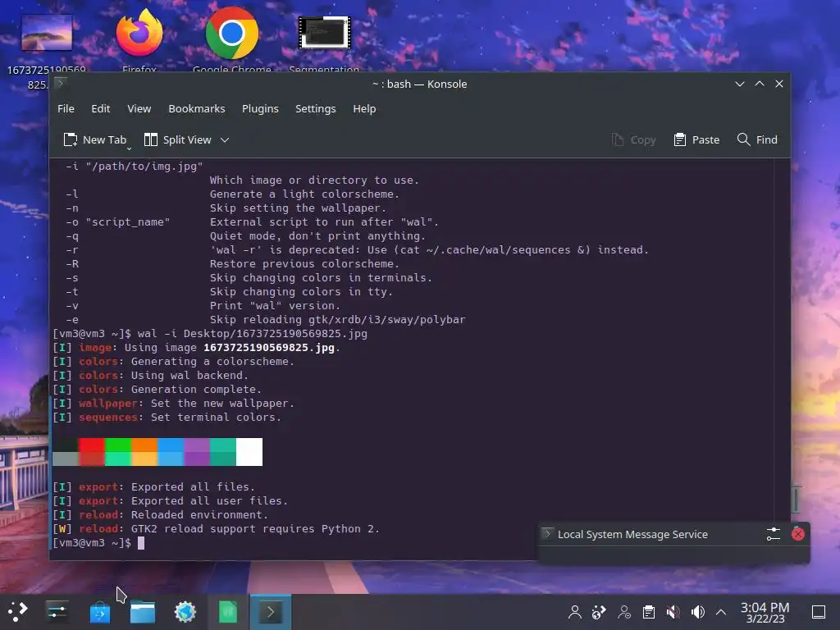Click the show desktop button
Viewport: 840px width, 630px height.
pos(819,612)
